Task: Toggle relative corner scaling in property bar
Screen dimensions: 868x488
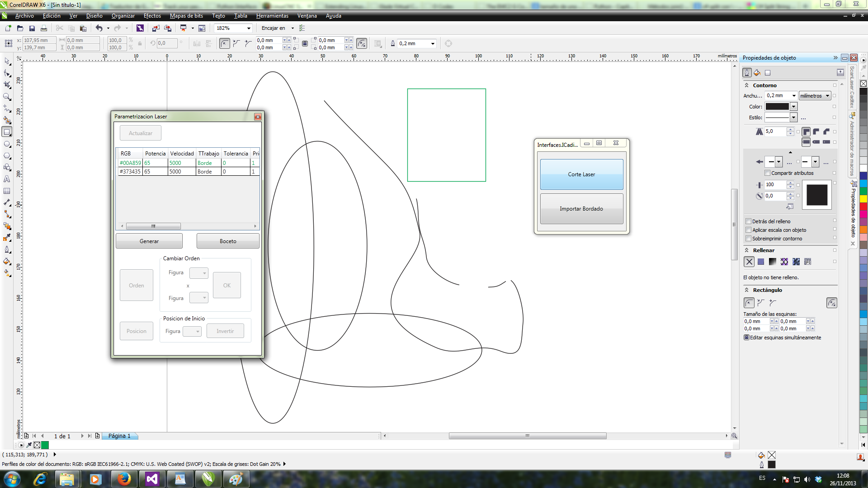Action: point(362,43)
